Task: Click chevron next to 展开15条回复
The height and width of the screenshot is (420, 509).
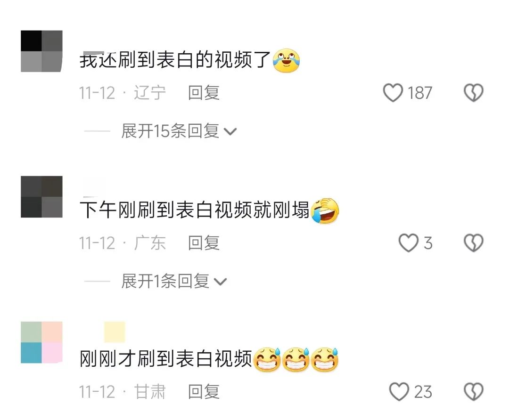Action: pos(230,132)
